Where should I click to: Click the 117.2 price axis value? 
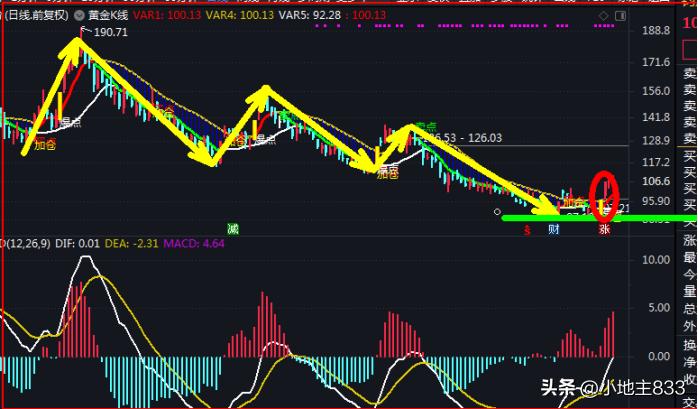tap(656, 162)
